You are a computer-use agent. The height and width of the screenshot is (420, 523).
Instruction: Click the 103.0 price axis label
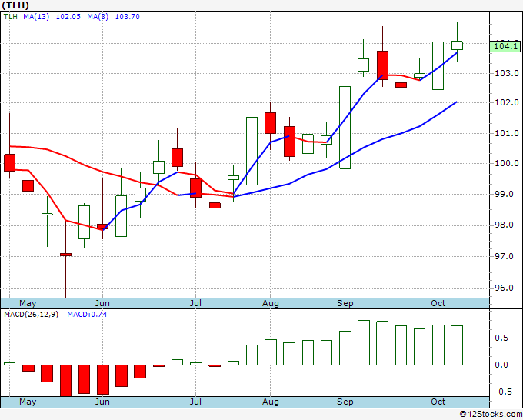coord(506,73)
